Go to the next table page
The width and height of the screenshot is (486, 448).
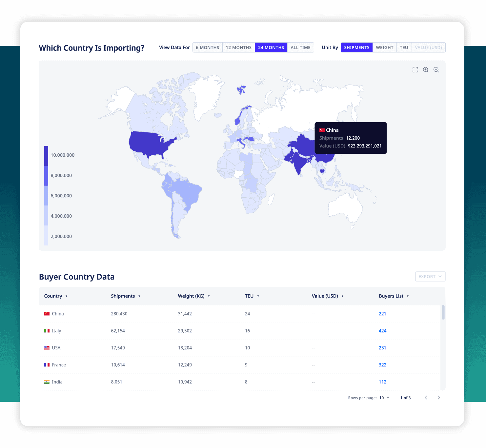pos(439,398)
